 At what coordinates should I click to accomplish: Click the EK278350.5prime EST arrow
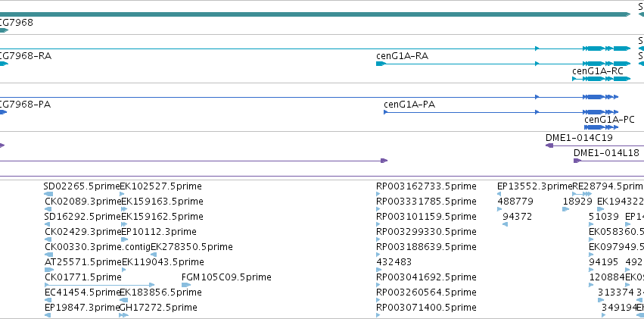[154, 255]
